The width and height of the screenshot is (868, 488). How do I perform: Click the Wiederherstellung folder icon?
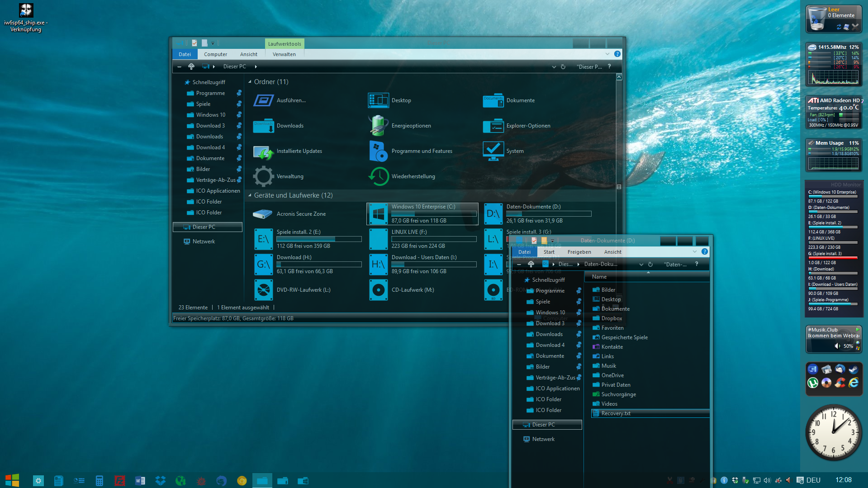(x=379, y=176)
